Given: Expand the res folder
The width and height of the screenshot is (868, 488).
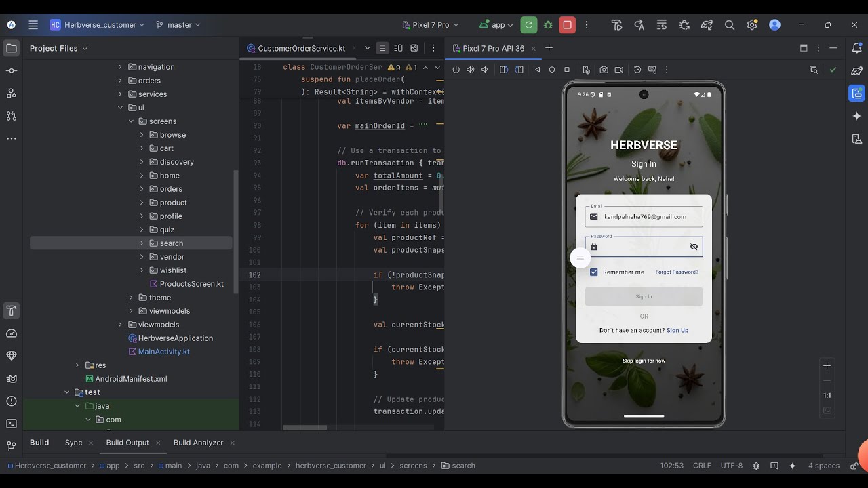Looking at the screenshot, I should [77, 365].
